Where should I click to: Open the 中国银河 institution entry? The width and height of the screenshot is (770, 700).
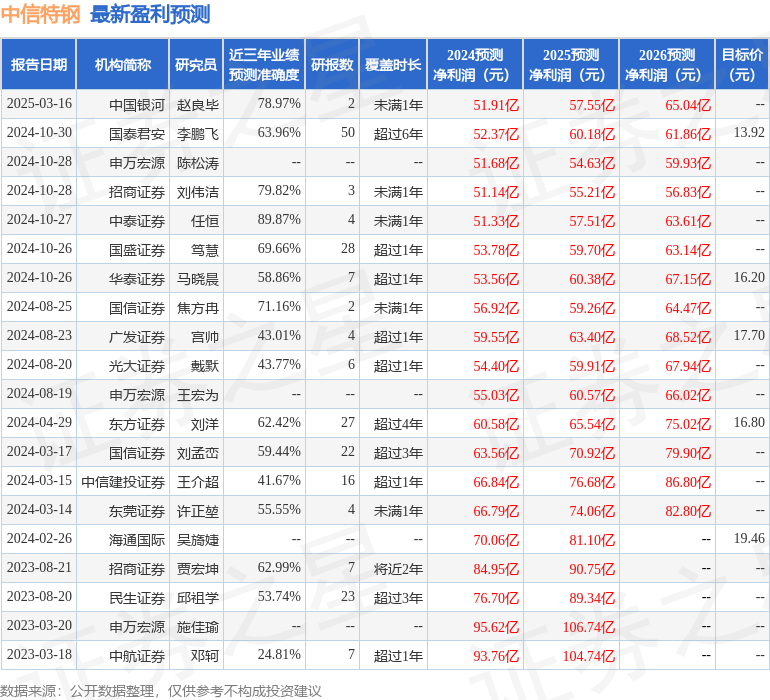click(137, 104)
